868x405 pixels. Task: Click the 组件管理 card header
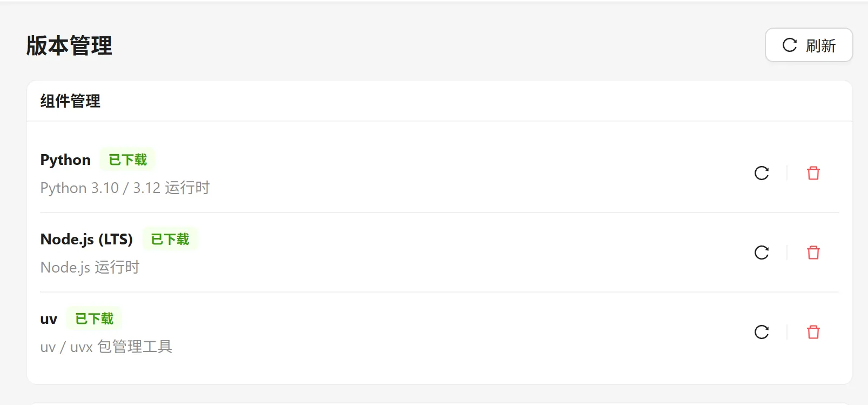70,101
